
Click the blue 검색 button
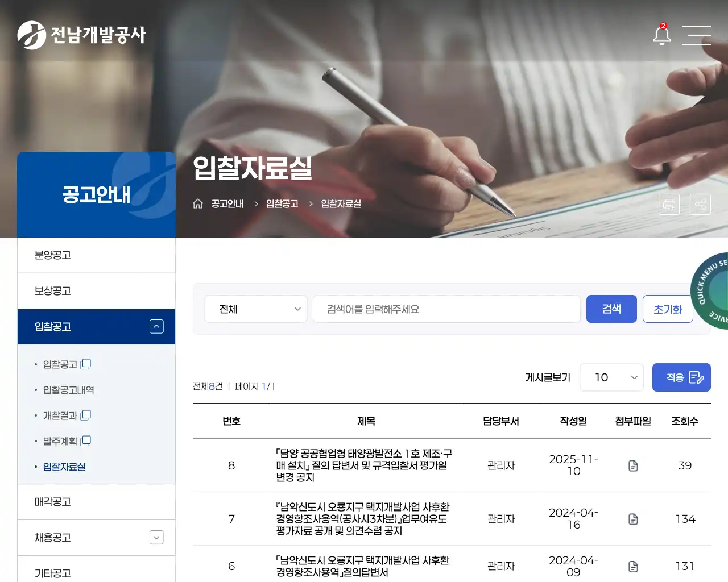click(611, 309)
